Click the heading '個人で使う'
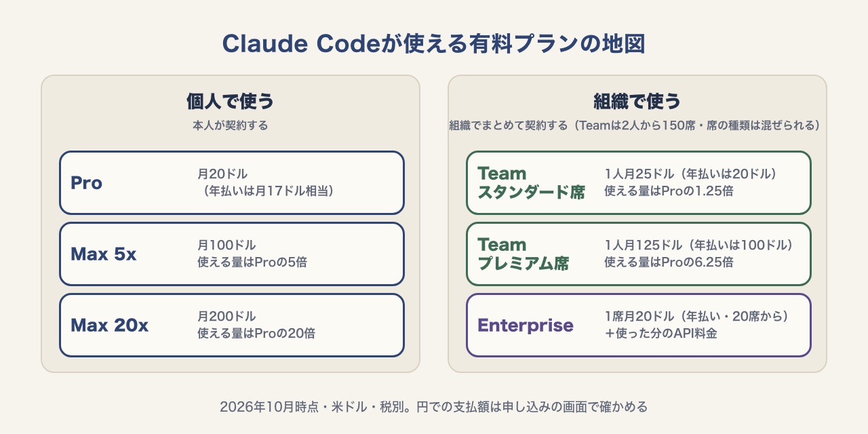The width and height of the screenshot is (868, 434). point(231,102)
